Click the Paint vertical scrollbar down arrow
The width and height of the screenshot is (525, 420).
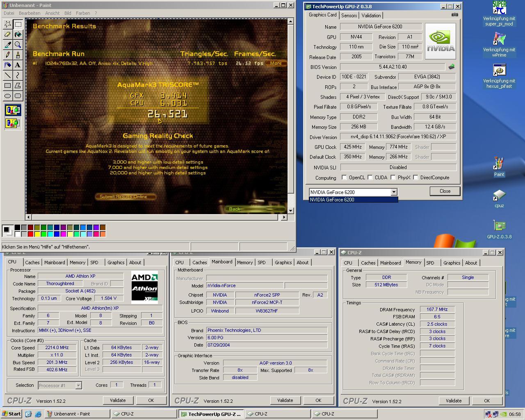pos(291,210)
